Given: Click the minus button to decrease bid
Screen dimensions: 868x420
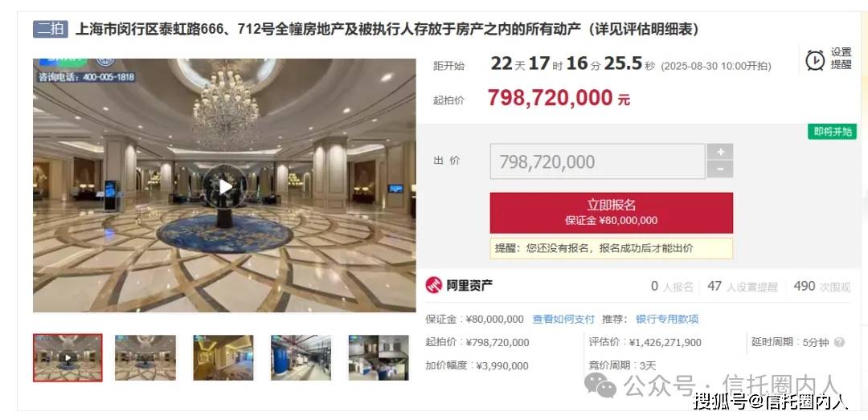Looking at the screenshot, I should coord(719,169).
